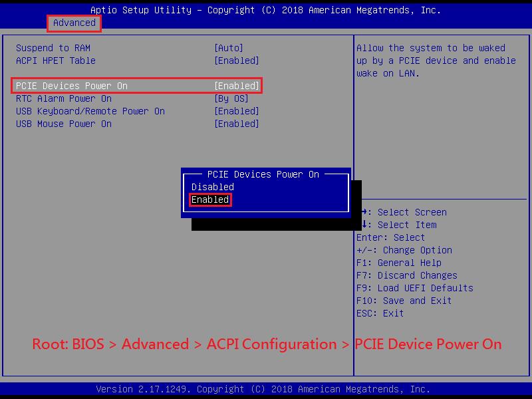Click the Enter: Select key hint

pos(390,237)
